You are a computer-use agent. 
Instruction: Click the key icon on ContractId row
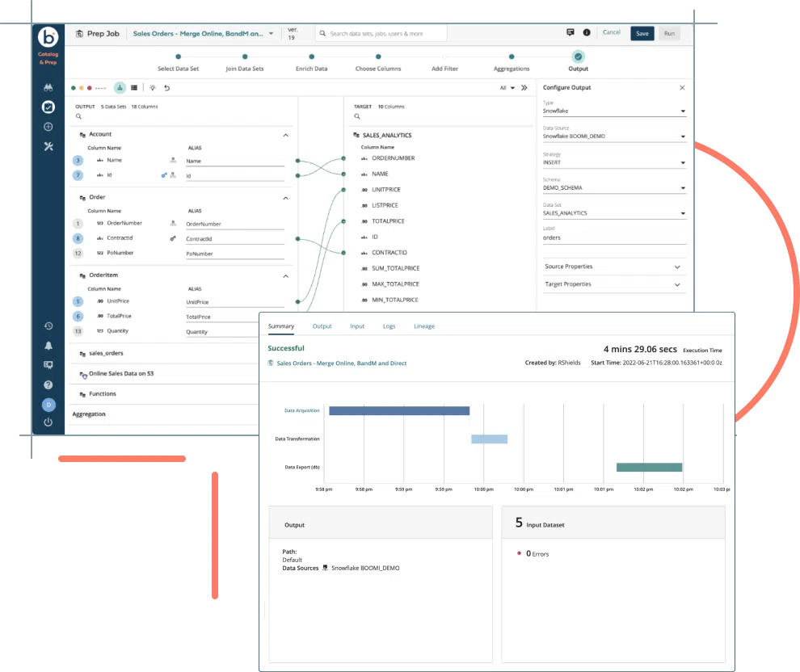173,238
